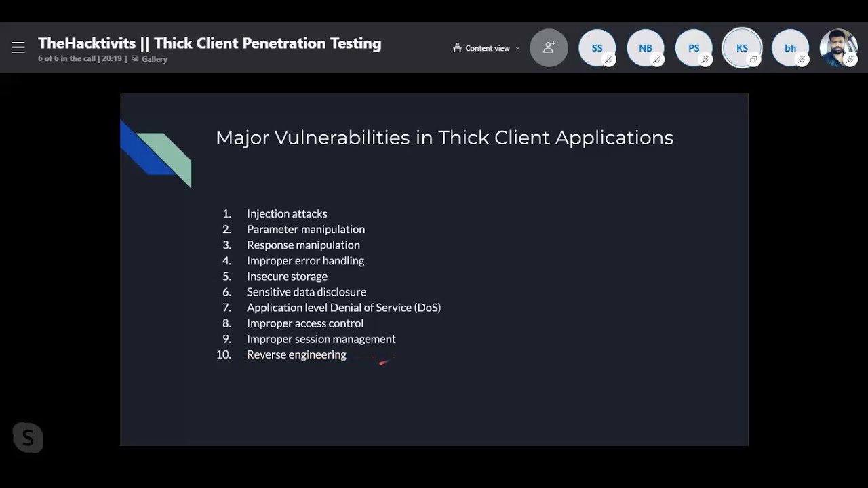Image resolution: width=868 pixels, height=488 pixels.
Task: Click the add participant icon
Action: tap(549, 47)
